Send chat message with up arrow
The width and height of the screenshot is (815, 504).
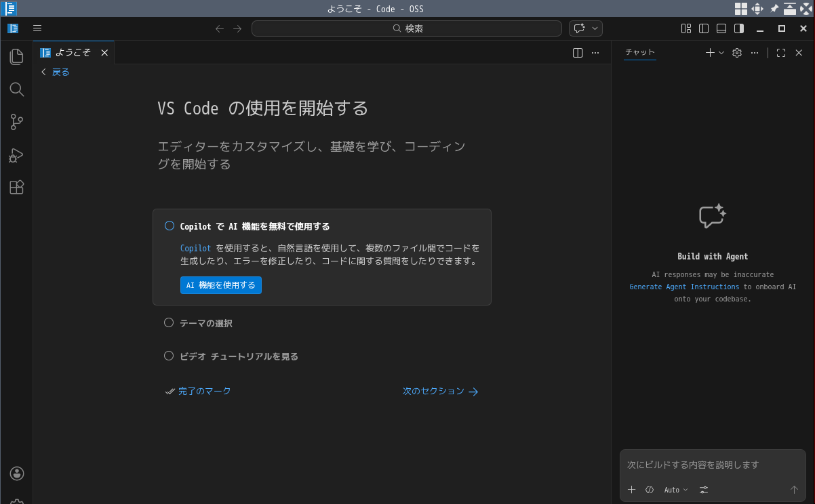[794, 490]
